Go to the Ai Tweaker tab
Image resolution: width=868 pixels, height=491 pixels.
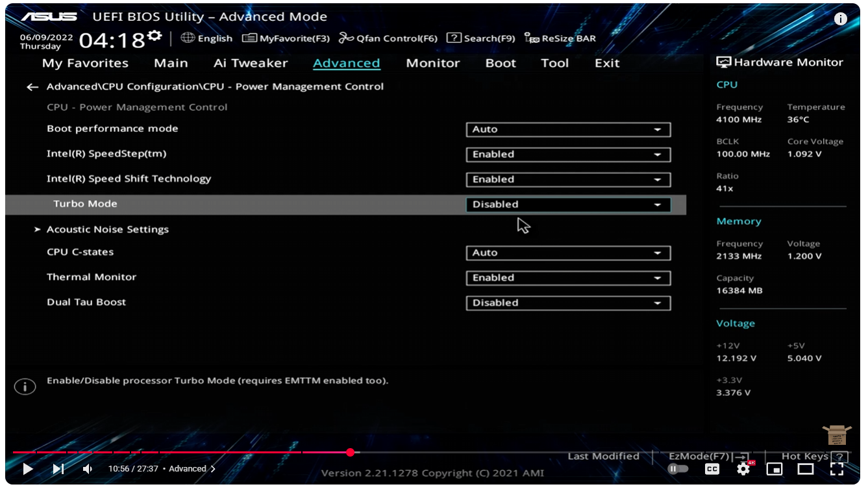251,63
